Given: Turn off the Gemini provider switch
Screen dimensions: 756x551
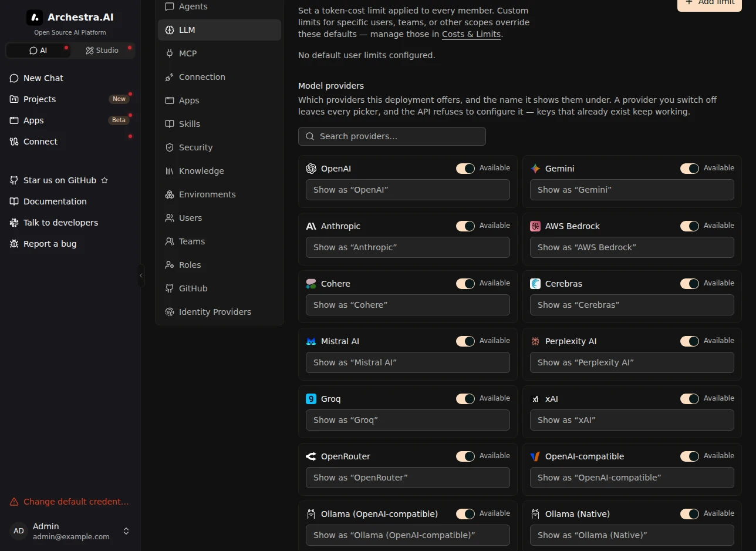Looking at the screenshot, I should click(x=690, y=169).
